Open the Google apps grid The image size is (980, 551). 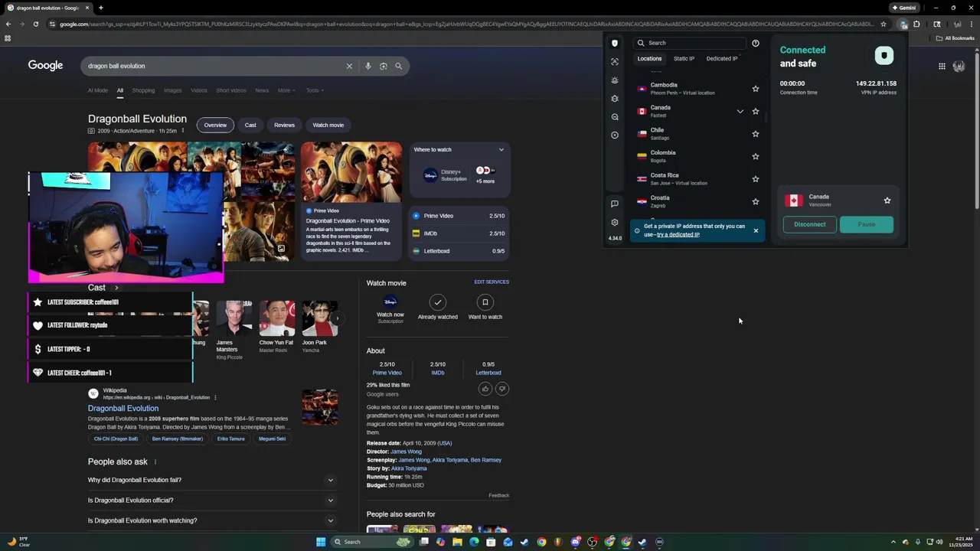pyautogui.click(x=942, y=66)
